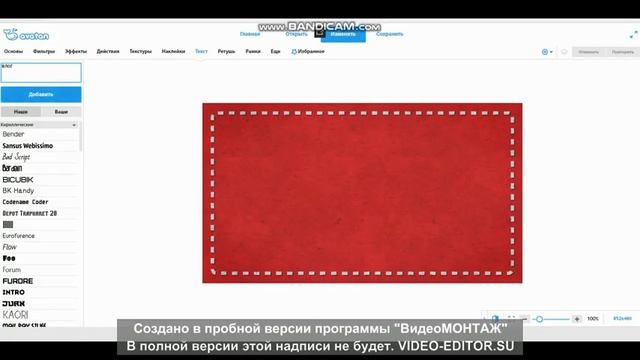
Task: Switch to the Наши fonts tab
Action: pos(21,111)
